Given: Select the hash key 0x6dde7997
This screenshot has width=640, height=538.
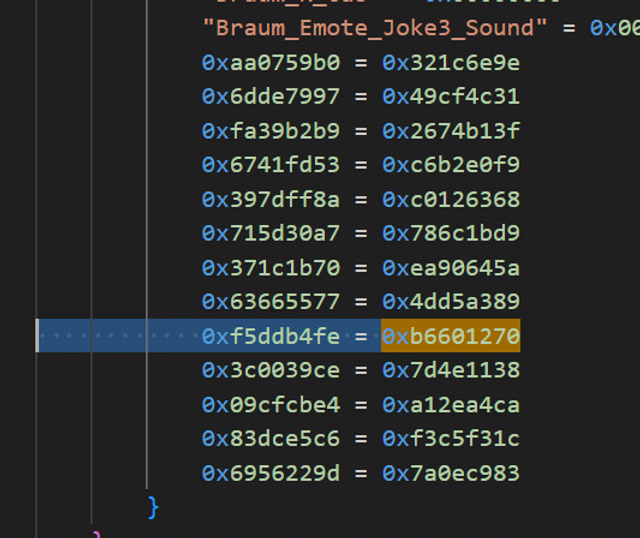Looking at the screenshot, I should 270,97.
